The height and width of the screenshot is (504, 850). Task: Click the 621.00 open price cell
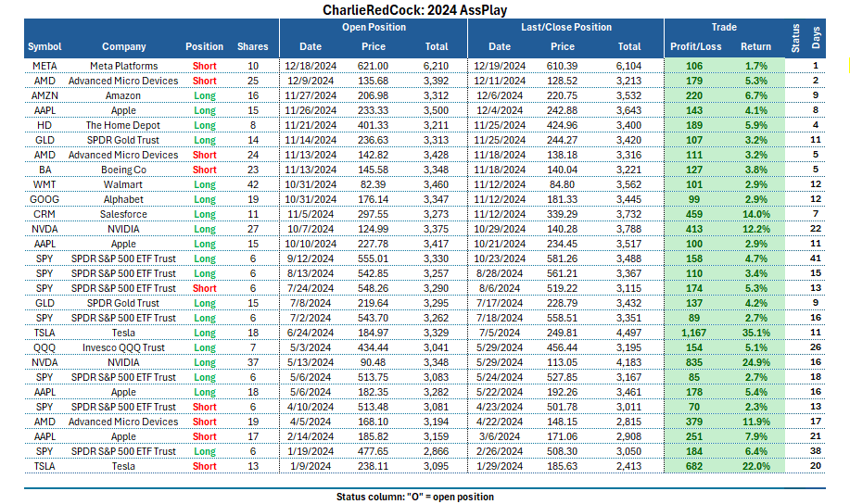373,66
